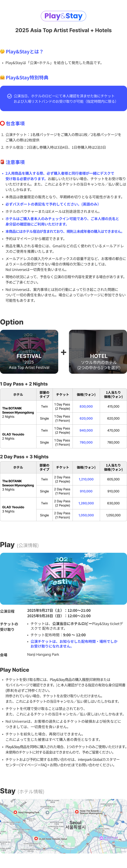The image size is (127, 868).
Task: Click the Play&Stay logo badge
Action: tap(63, 16)
